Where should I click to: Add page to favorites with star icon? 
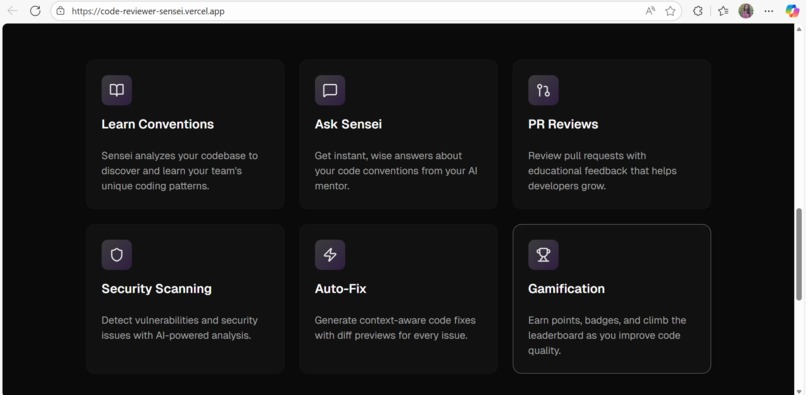click(670, 11)
